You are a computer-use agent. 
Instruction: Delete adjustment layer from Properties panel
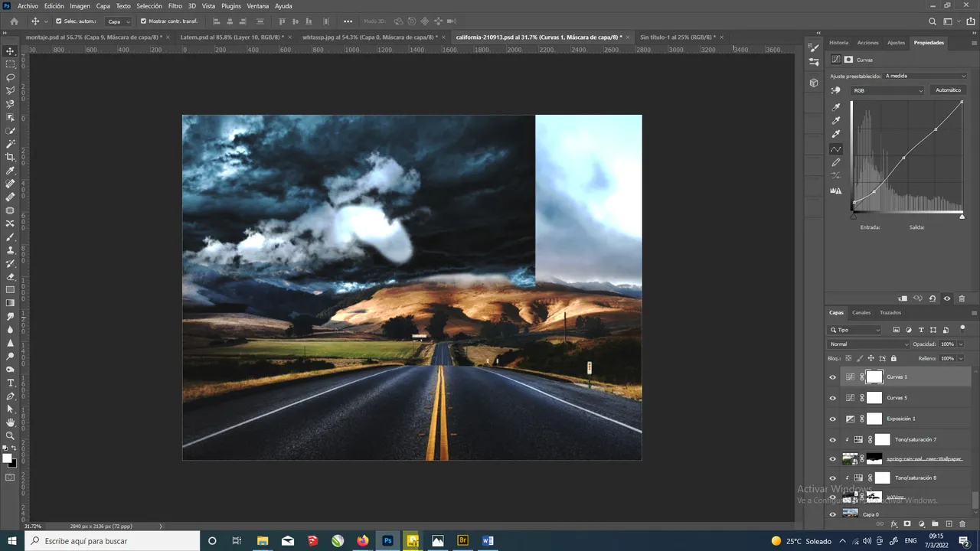[x=962, y=298]
